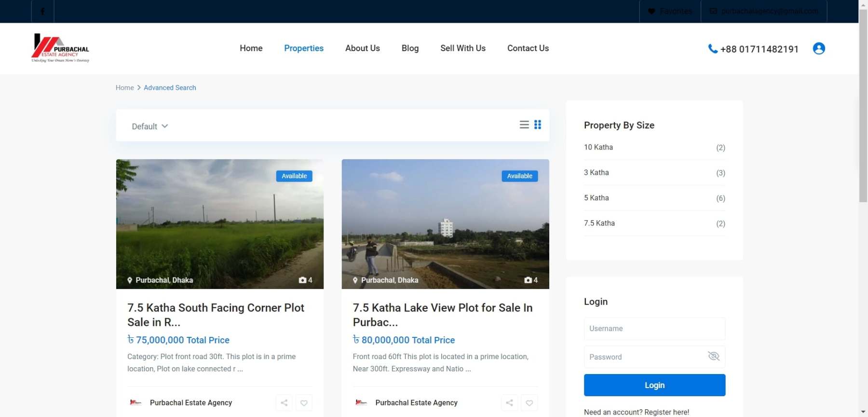Open the user account profile icon
Image resolution: width=868 pixels, height=417 pixels.
pyautogui.click(x=818, y=48)
